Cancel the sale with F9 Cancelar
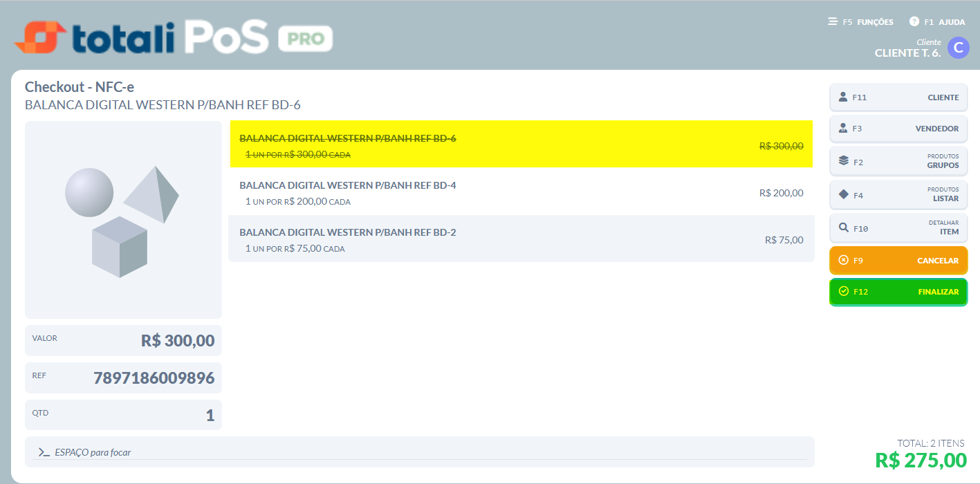The image size is (980, 484). [x=898, y=261]
